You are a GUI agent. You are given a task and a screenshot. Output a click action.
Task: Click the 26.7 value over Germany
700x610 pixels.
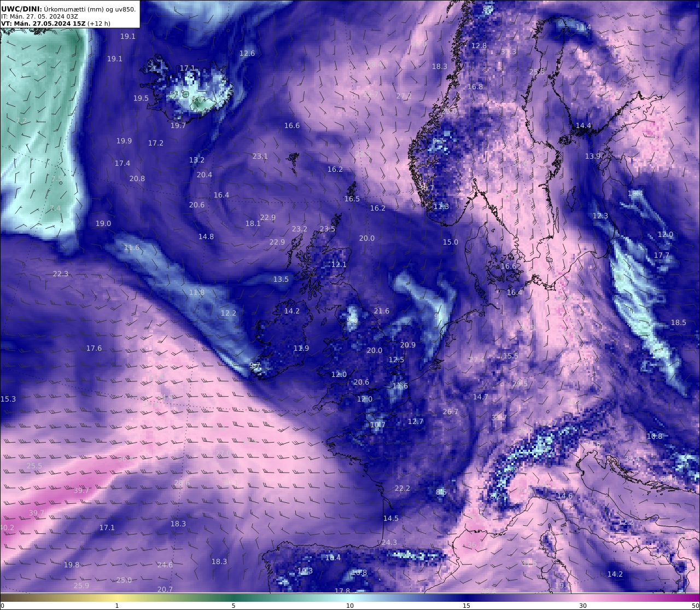(451, 411)
